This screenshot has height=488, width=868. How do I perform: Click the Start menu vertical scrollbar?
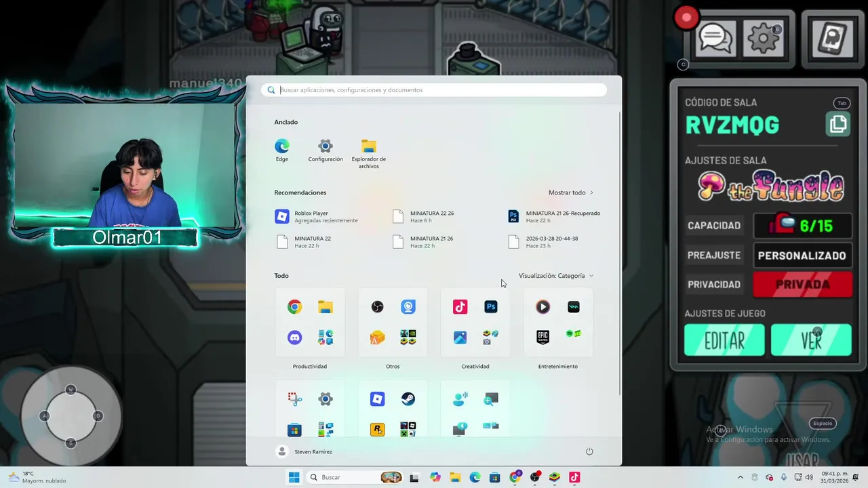[x=620, y=252]
